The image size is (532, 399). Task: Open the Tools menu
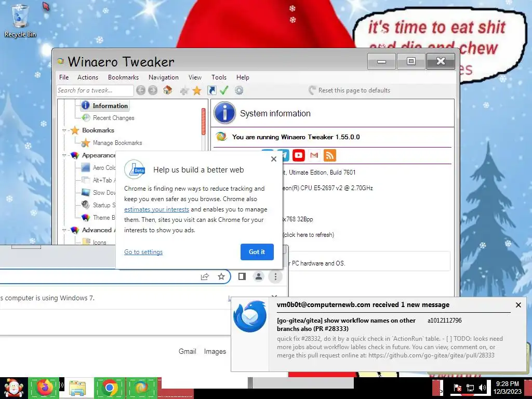219,77
